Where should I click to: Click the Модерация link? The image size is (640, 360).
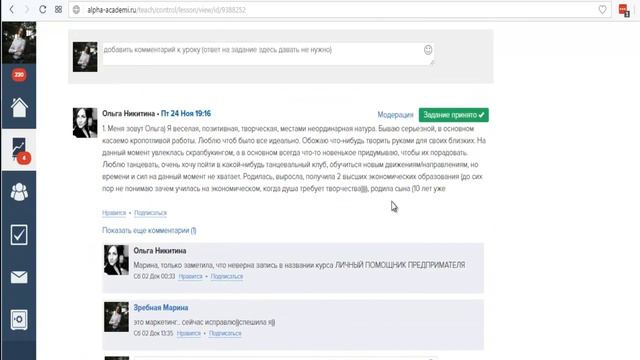coord(395,115)
